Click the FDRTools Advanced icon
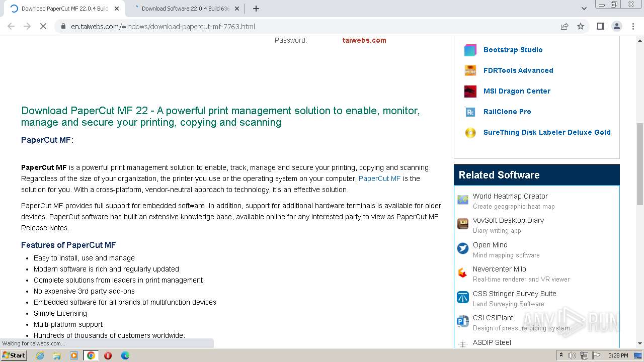 (x=470, y=70)
